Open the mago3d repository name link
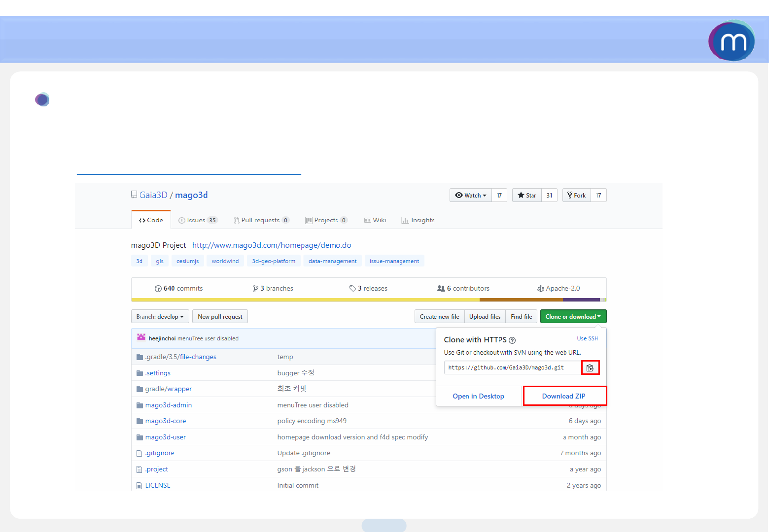Viewport: 769px width, 532px height. pyautogui.click(x=191, y=195)
